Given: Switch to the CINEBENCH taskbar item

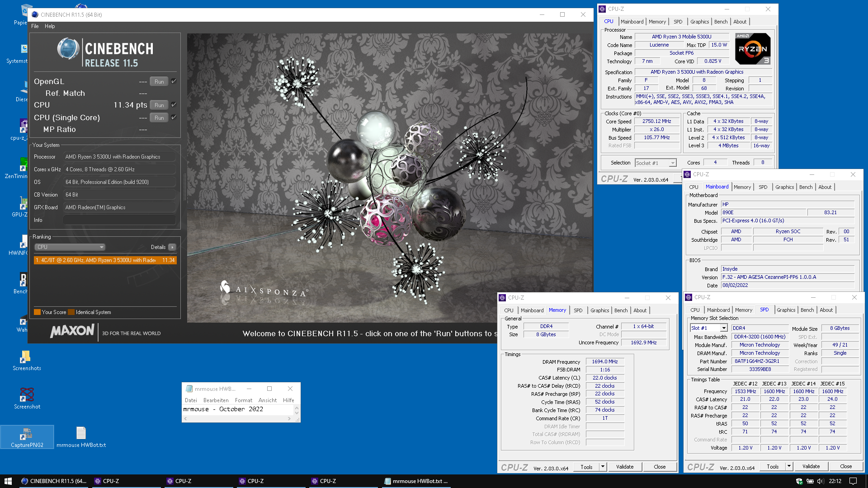Looking at the screenshot, I should tap(54, 481).
